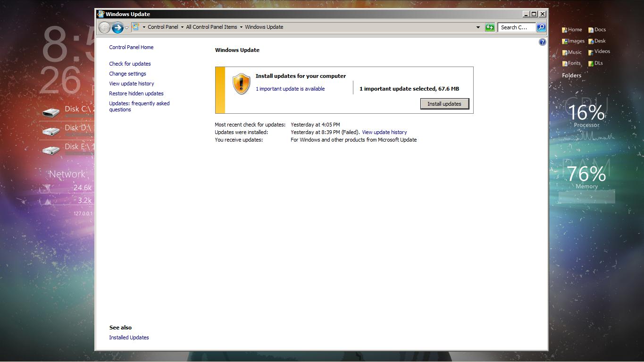Click the search magnifier icon
Screen dimensions: 644x362
click(541, 27)
